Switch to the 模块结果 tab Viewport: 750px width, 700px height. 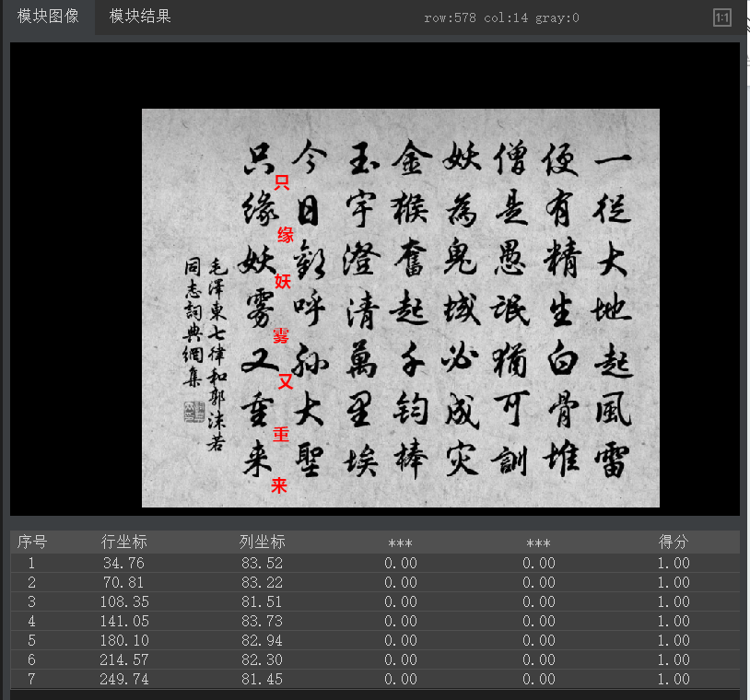(x=140, y=17)
